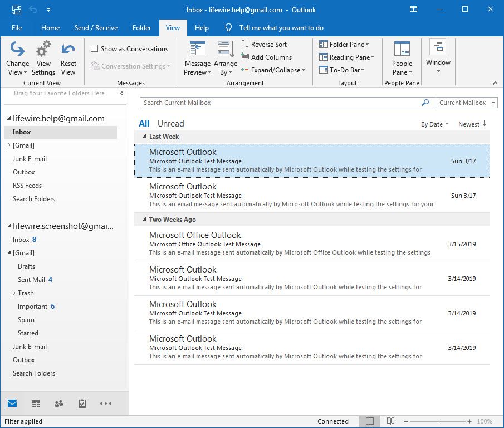Switch to Send / Receive tab
This screenshot has width=504, height=428.
96,28
